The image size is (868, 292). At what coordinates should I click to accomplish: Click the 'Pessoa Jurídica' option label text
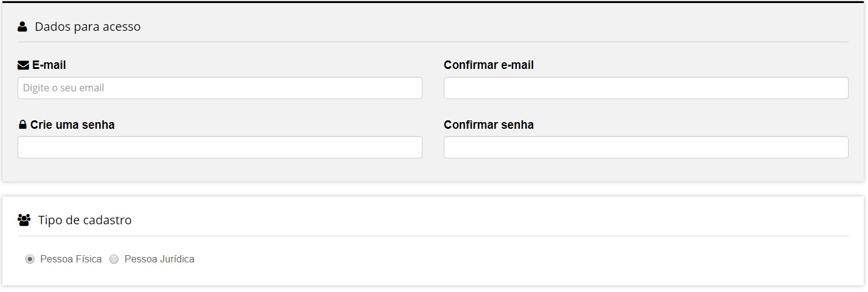click(160, 259)
